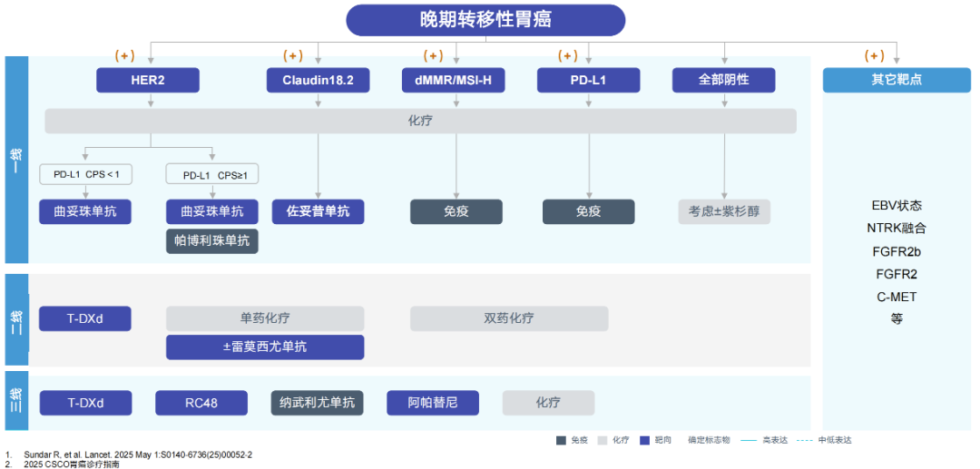Click the 中低表达 dashed line legend

pos(806,440)
